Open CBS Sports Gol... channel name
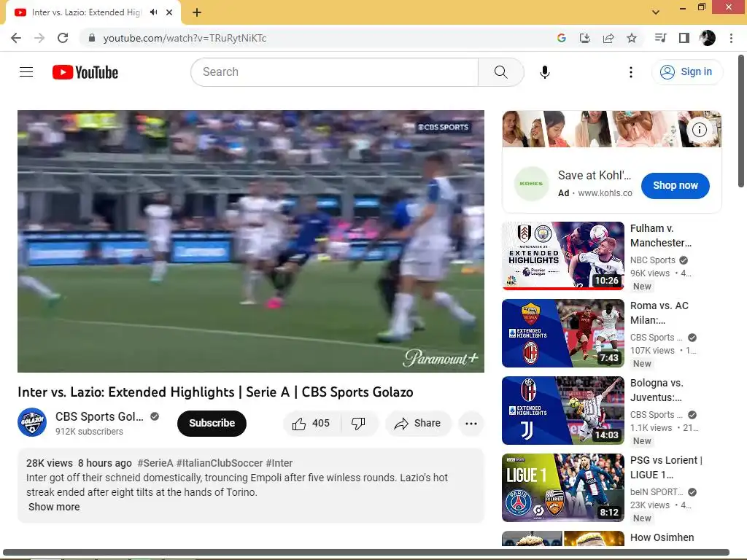This screenshot has height=560, width=747. coord(99,416)
